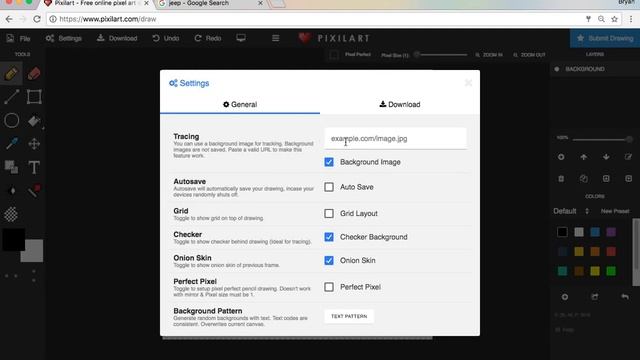The height and width of the screenshot is (360, 640).
Task: Click the browser zoom magnifier icon
Action: point(601,19)
